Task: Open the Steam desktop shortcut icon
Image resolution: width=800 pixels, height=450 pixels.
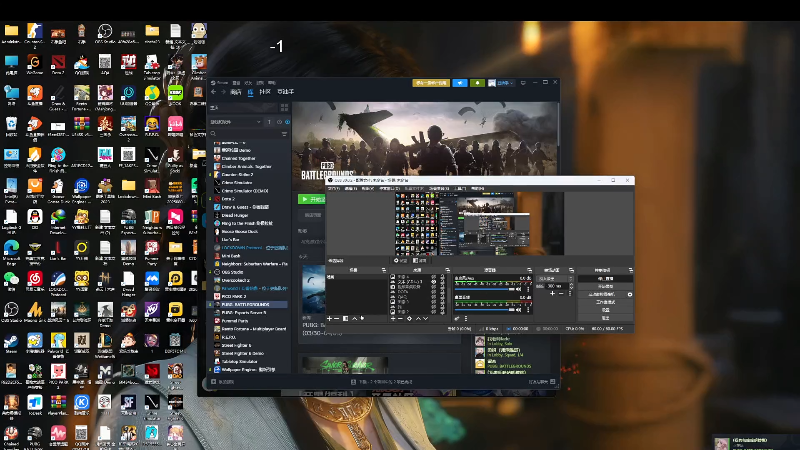Action: pos(11,343)
